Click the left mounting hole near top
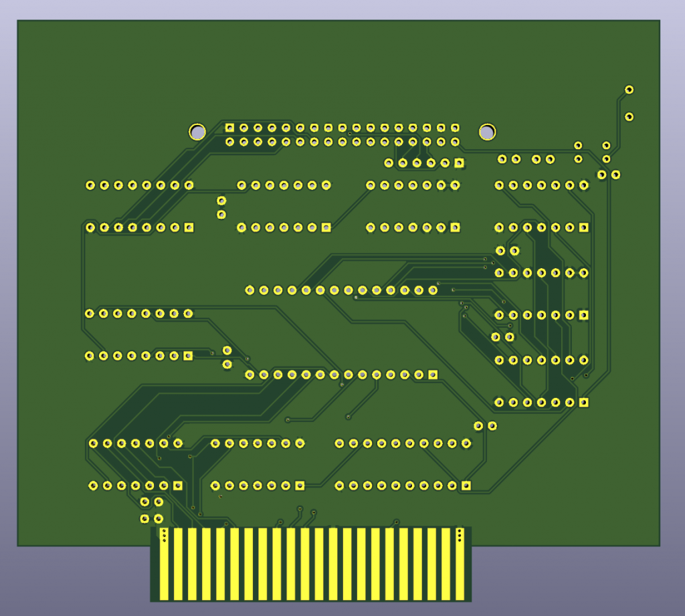Screen dimensions: 685x616 (199, 132)
